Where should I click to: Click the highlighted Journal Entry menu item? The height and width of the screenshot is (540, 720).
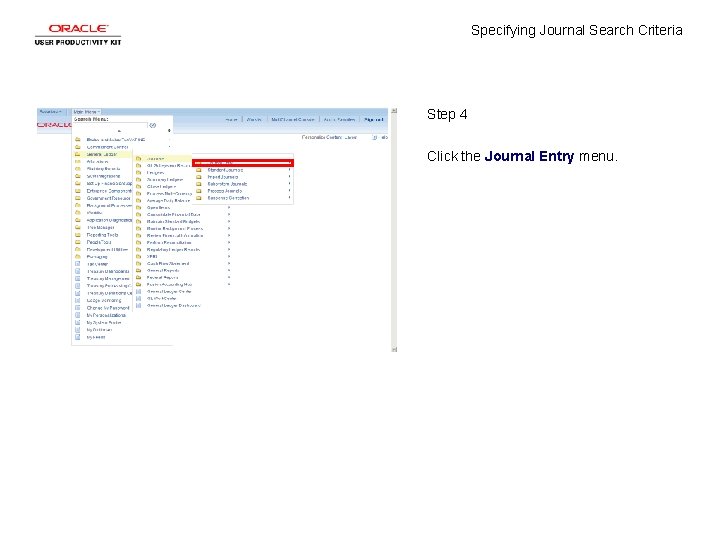243,163
